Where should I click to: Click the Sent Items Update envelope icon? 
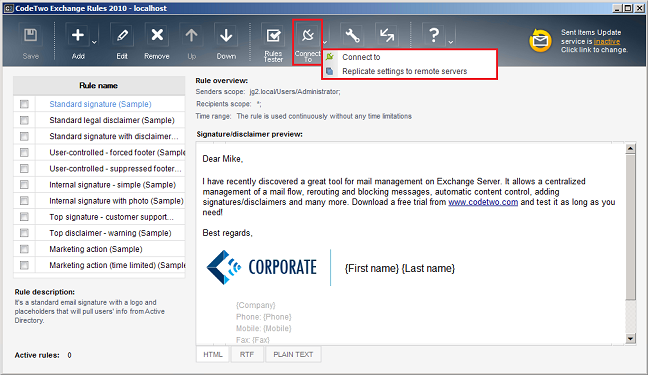point(540,41)
